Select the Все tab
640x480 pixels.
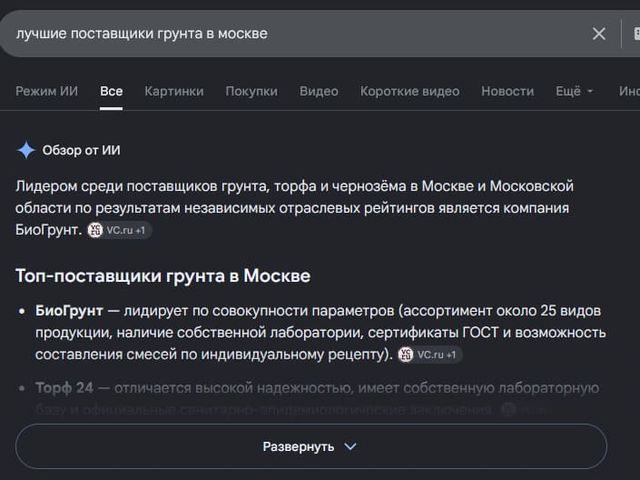pos(111,91)
